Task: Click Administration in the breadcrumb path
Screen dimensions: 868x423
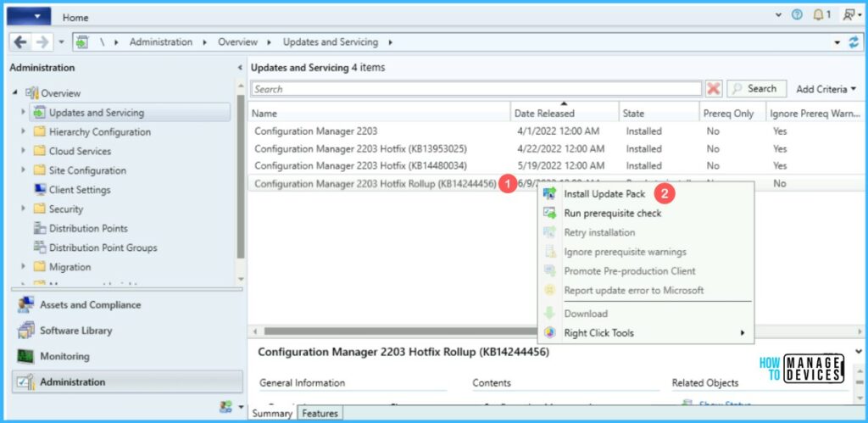Action: point(161,42)
